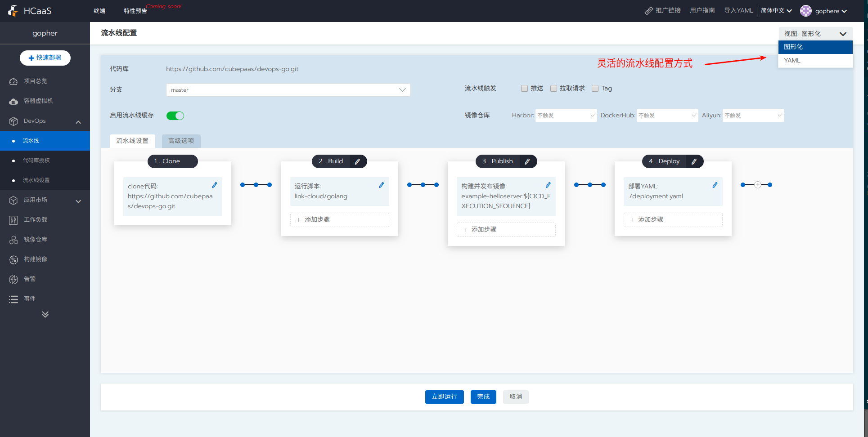Switch to the advanced options tab

[181, 141]
